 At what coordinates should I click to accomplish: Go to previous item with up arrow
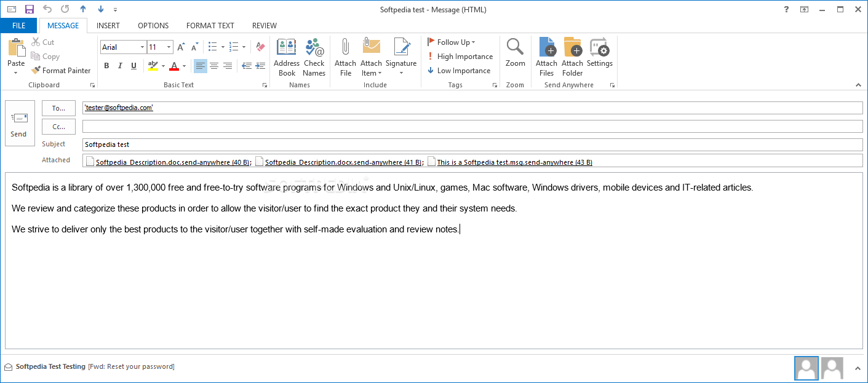[83, 9]
